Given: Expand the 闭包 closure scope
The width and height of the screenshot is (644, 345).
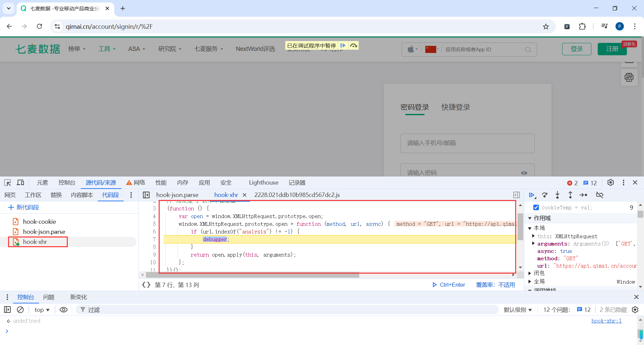Looking at the screenshot, I should pos(530,273).
